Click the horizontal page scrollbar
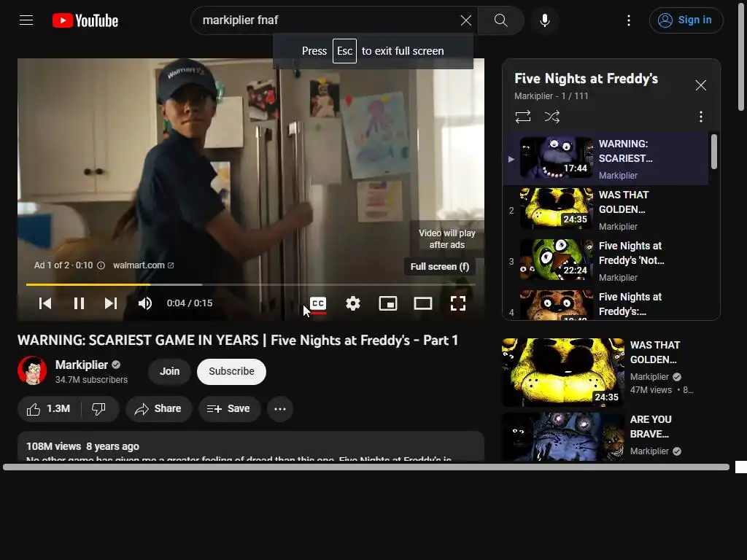 pyautogui.click(x=366, y=467)
